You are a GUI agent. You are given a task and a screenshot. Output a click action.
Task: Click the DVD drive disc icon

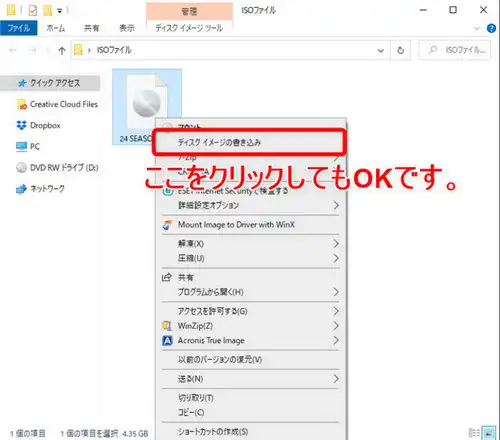point(21,167)
